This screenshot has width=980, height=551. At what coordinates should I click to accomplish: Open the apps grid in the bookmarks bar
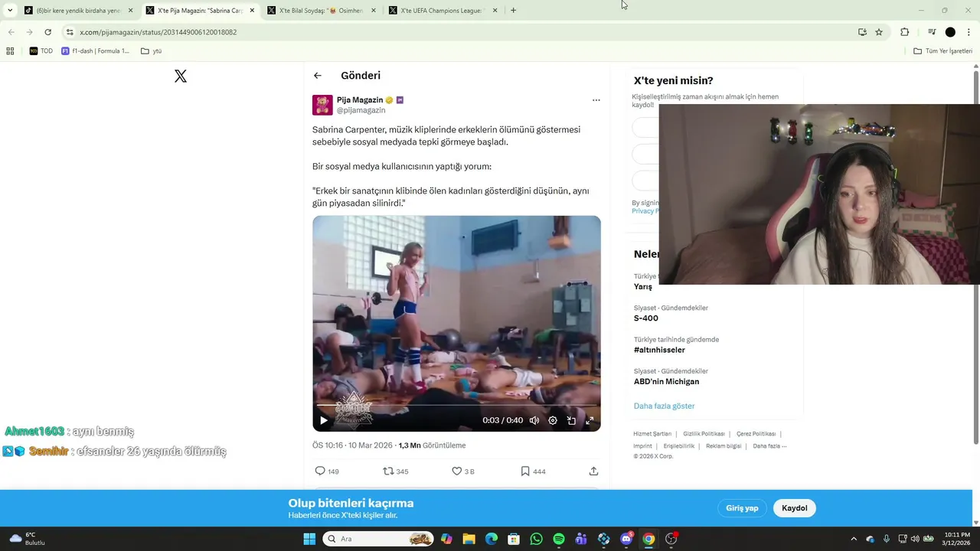click(x=10, y=51)
